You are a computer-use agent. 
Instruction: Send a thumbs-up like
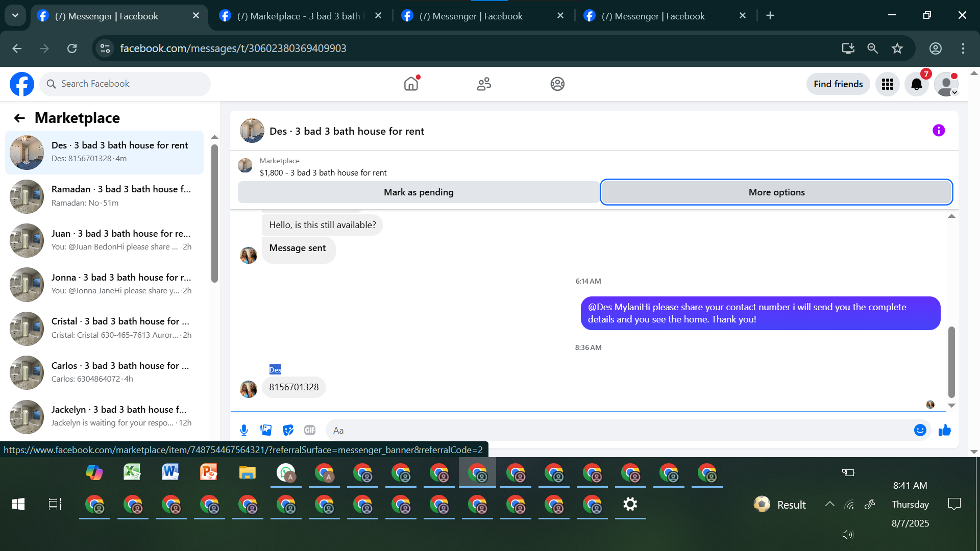[x=945, y=430]
